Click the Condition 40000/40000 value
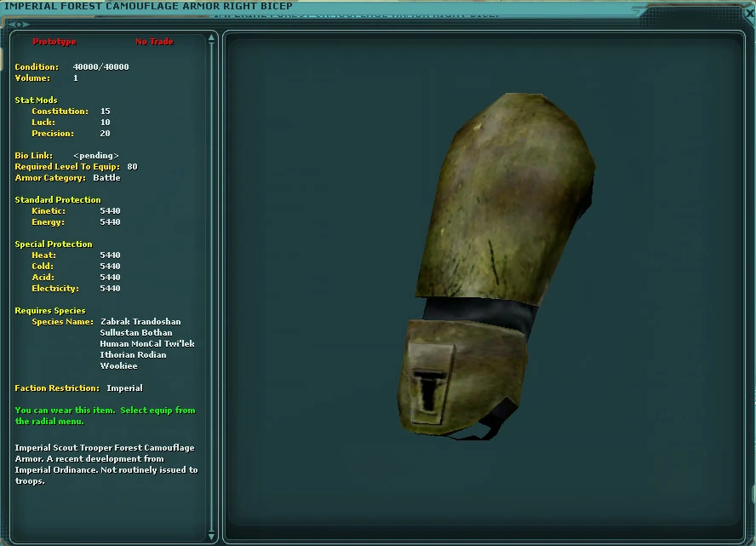Image resolution: width=756 pixels, height=546 pixels. tap(100, 66)
